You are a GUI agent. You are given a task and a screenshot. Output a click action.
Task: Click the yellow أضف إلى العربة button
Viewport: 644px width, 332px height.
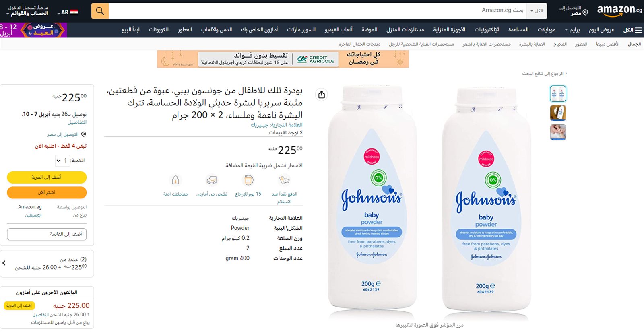(47, 177)
